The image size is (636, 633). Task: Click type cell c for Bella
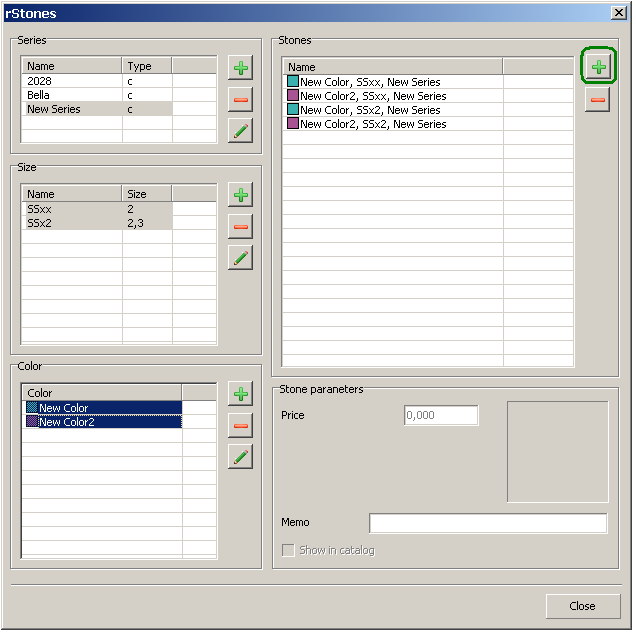(147, 95)
